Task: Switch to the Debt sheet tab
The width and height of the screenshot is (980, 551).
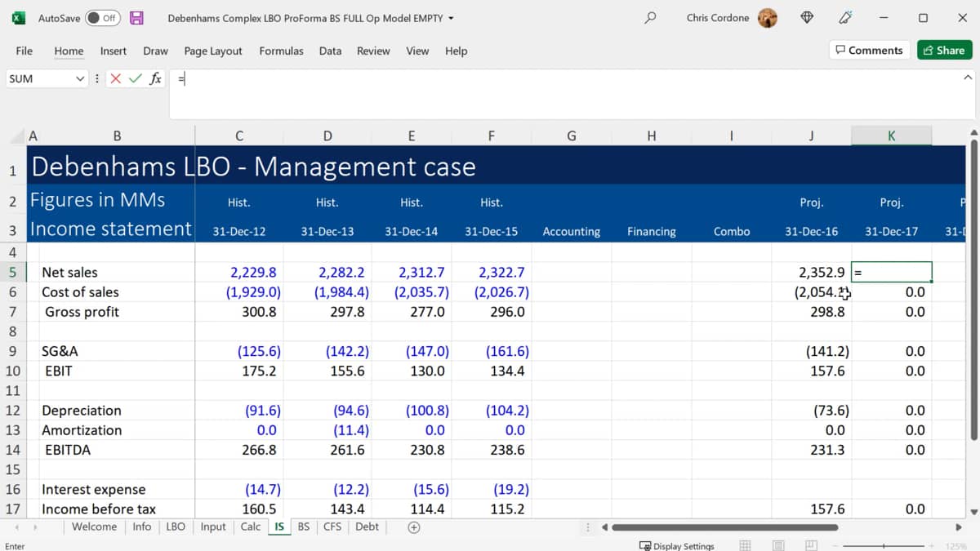Action: [x=367, y=527]
